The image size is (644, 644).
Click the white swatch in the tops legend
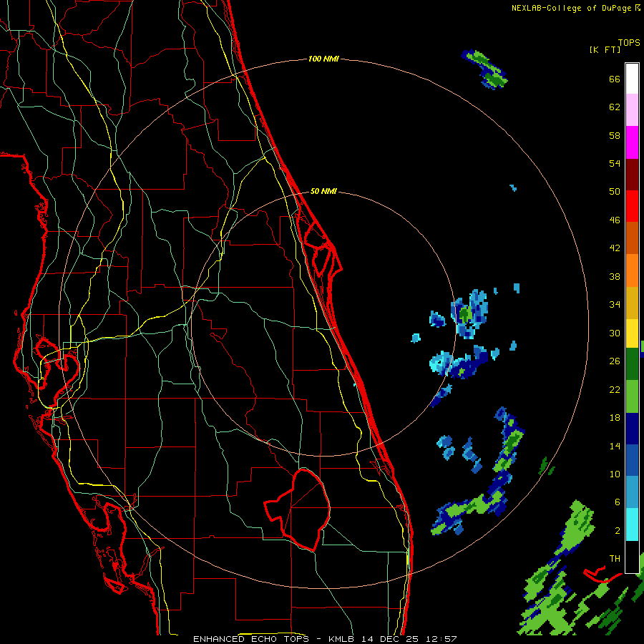[632, 79]
